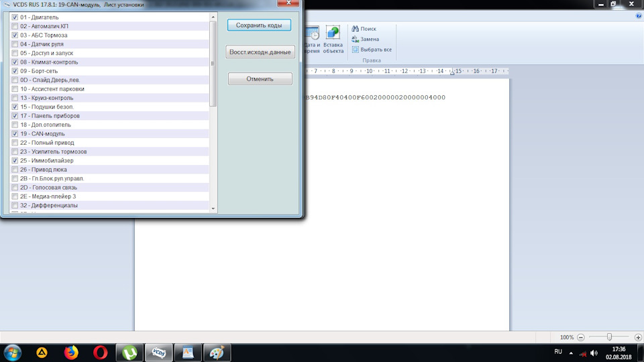Uncheck 01 - Двигатель module

click(15, 17)
